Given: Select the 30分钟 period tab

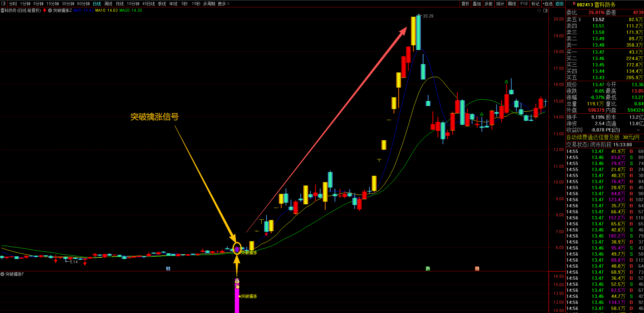Looking at the screenshot, I should click(68, 4).
